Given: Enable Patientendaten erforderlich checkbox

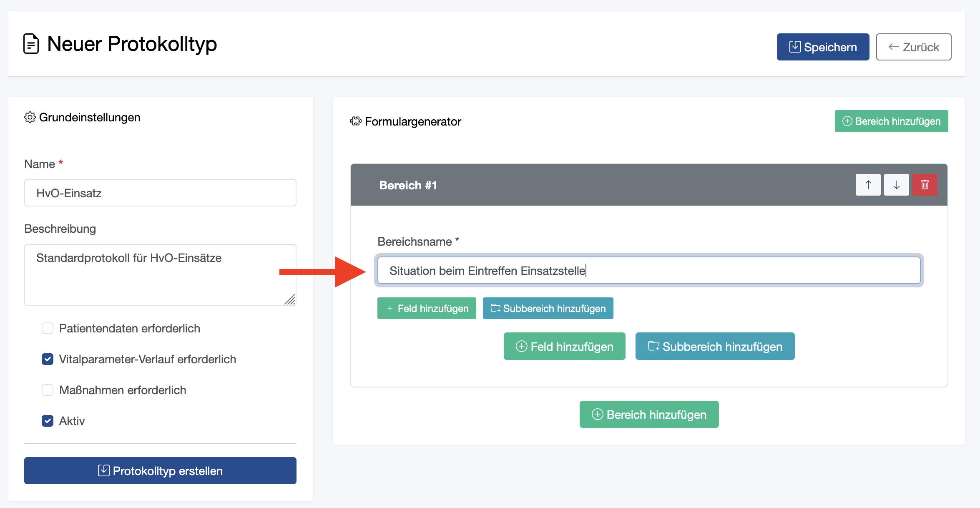Looking at the screenshot, I should (48, 329).
